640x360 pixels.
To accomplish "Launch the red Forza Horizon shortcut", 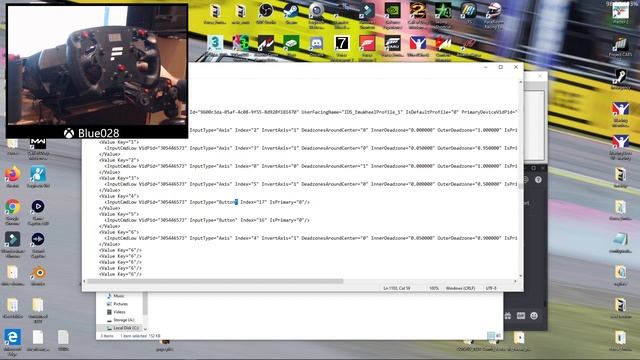I will pyautogui.click(x=367, y=47).
